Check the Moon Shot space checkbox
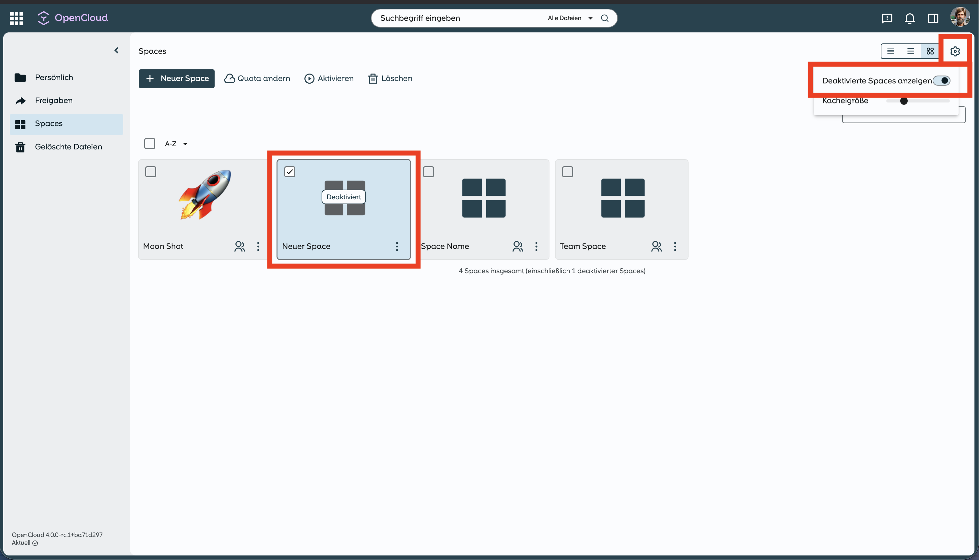This screenshot has width=979, height=560. [x=150, y=171]
